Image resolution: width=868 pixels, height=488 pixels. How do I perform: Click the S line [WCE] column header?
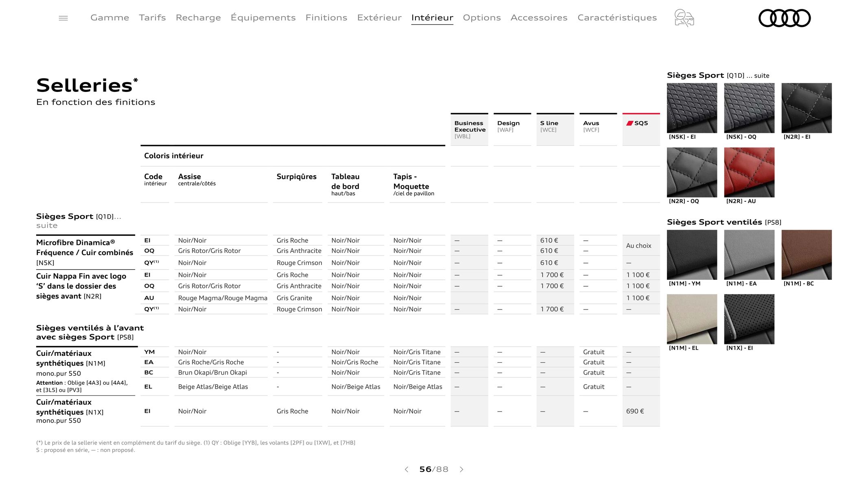point(555,129)
